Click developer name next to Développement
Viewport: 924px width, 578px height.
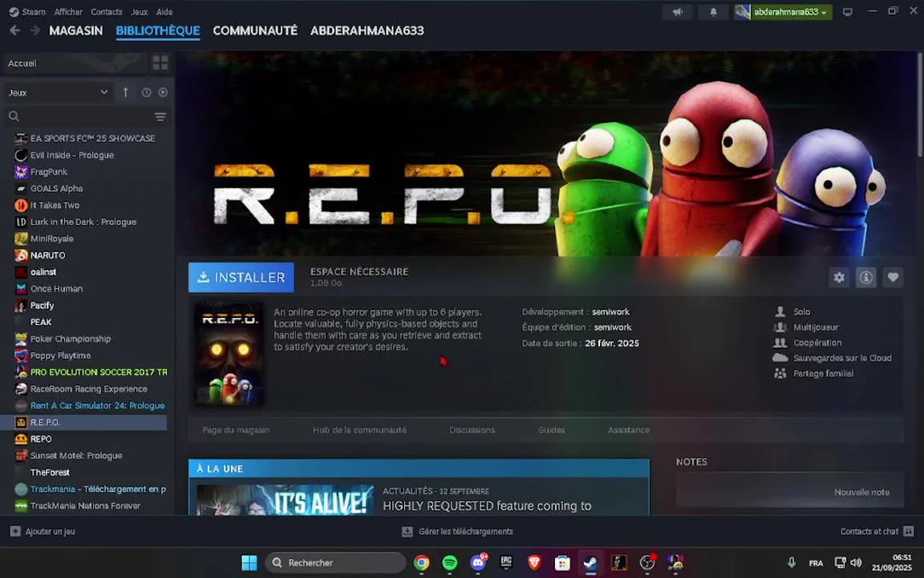(610, 311)
